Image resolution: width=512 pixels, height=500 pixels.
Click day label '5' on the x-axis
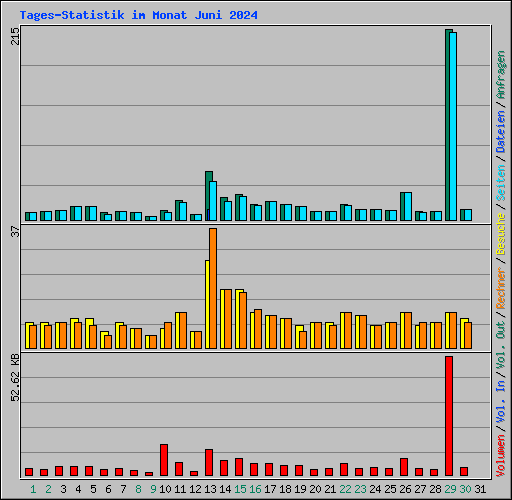93,489
